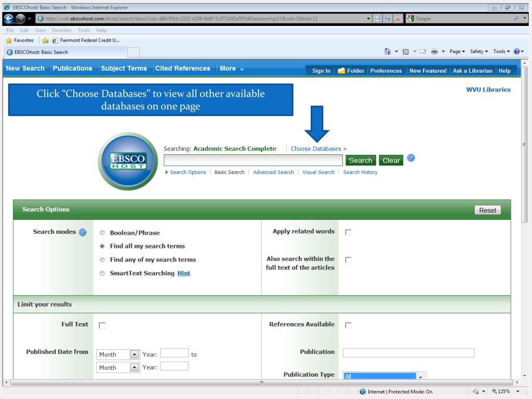Click the Clear button

tap(391, 161)
